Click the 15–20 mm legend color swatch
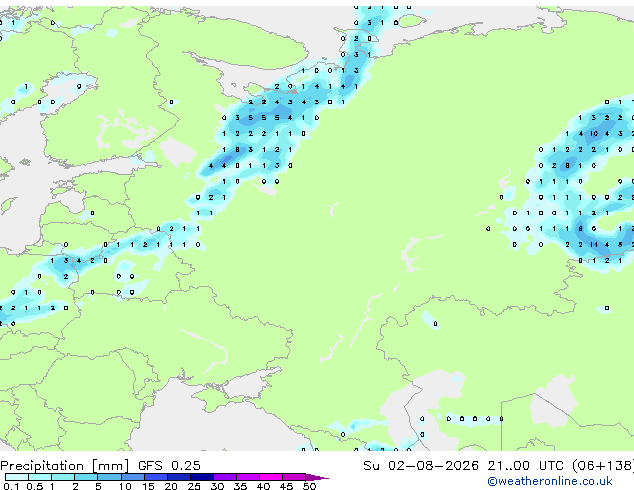 coord(155,477)
